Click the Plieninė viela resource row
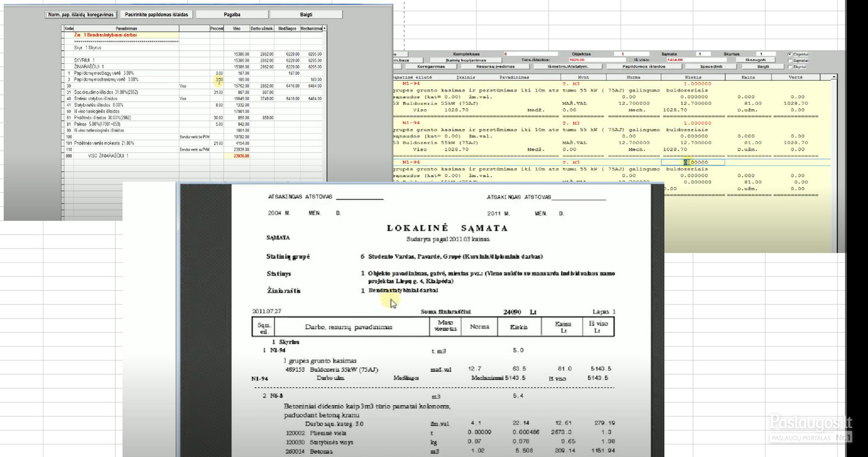The image size is (868, 457). click(449, 432)
